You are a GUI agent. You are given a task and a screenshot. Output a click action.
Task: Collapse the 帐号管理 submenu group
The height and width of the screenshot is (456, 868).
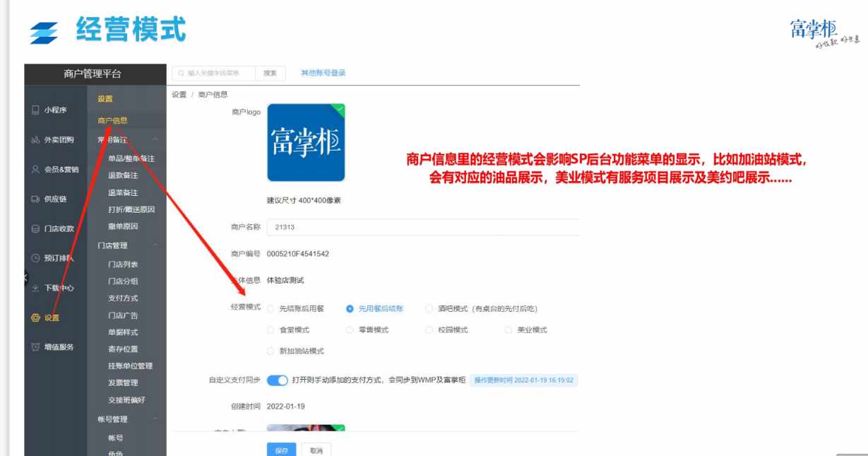pyautogui.click(x=155, y=419)
